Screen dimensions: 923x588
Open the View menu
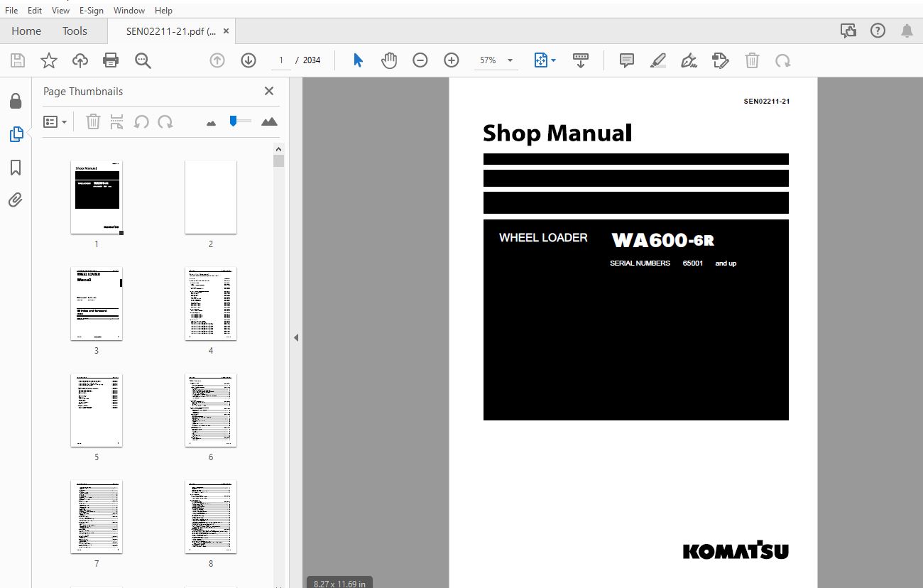point(61,11)
